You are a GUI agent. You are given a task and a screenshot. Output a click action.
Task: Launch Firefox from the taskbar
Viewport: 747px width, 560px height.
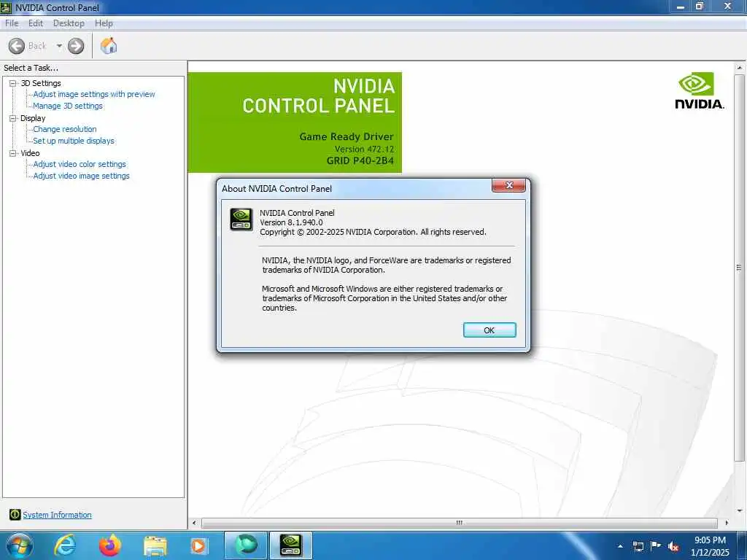click(110, 545)
